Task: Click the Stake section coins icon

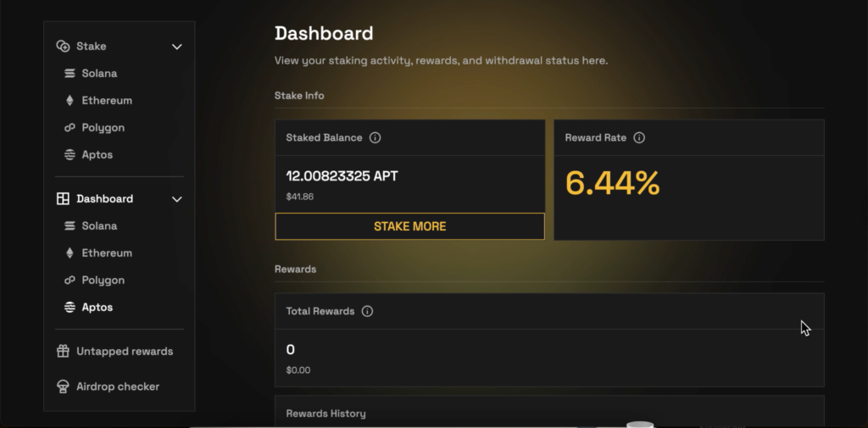Action: 63,46
